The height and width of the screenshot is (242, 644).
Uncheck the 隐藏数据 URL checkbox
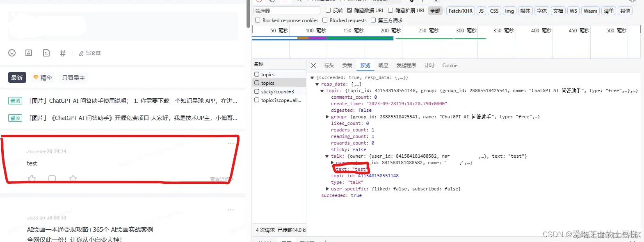(x=349, y=10)
